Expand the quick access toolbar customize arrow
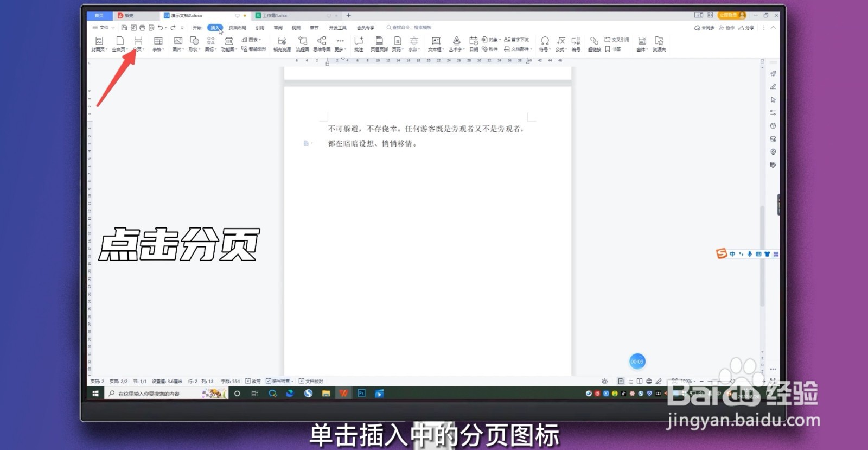Image resolution: width=868 pixels, height=450 pixels. (x=182, y=28)
